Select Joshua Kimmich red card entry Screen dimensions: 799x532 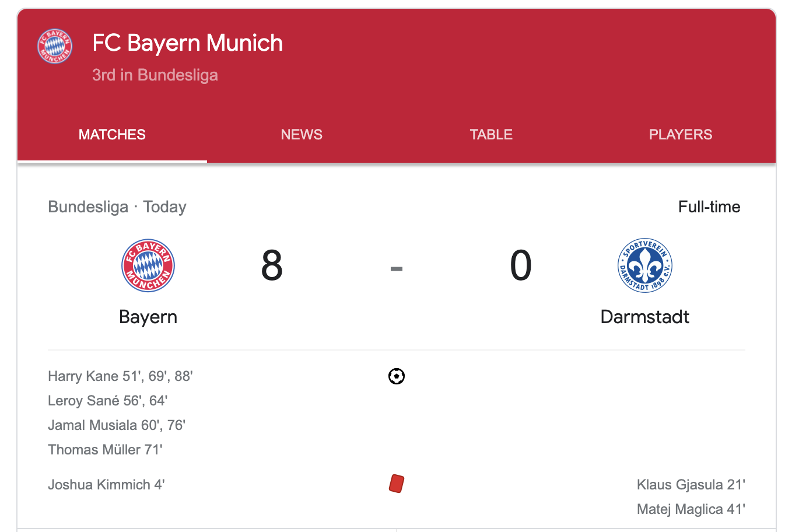(106, 485)
